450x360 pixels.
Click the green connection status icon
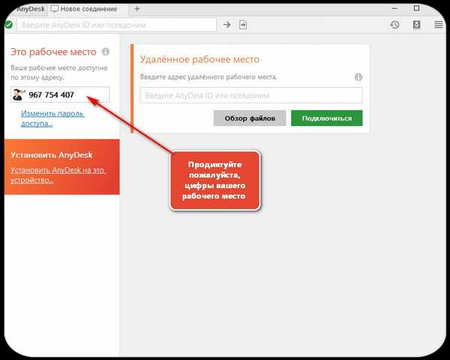[x=9, y=25]
